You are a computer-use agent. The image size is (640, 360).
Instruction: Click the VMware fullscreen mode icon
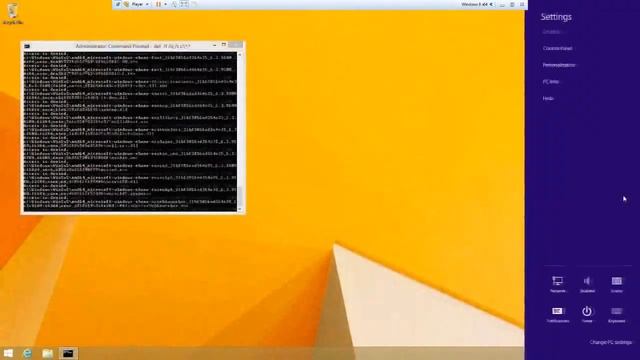coord(184,4)
